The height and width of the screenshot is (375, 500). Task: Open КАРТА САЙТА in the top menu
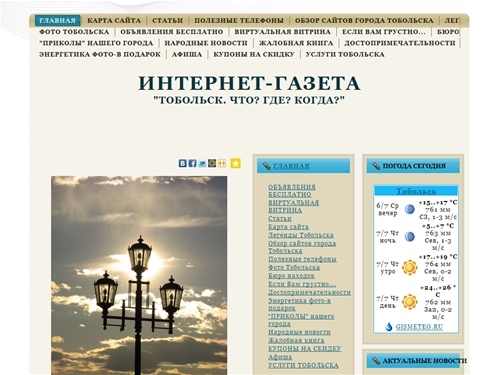point(114,21)
